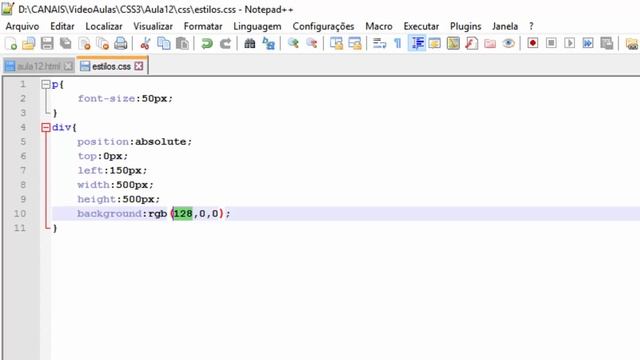The width and height of the screenshot is (640, 360).
Task: Open the ? help menu
Action: (531, 26)
